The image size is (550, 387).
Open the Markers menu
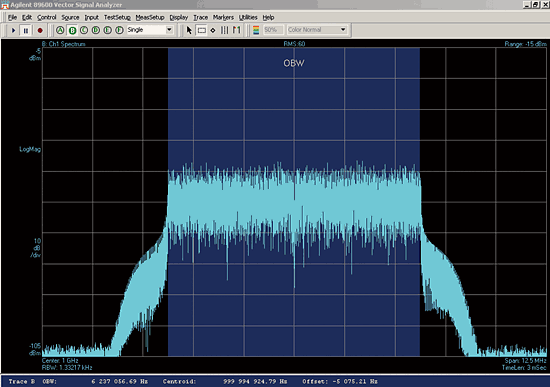point(223,17)
